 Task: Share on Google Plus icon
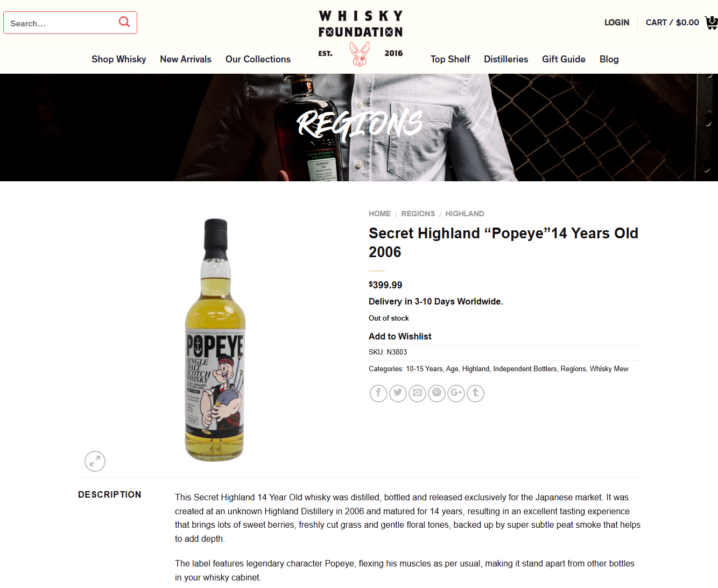point(456,393)
